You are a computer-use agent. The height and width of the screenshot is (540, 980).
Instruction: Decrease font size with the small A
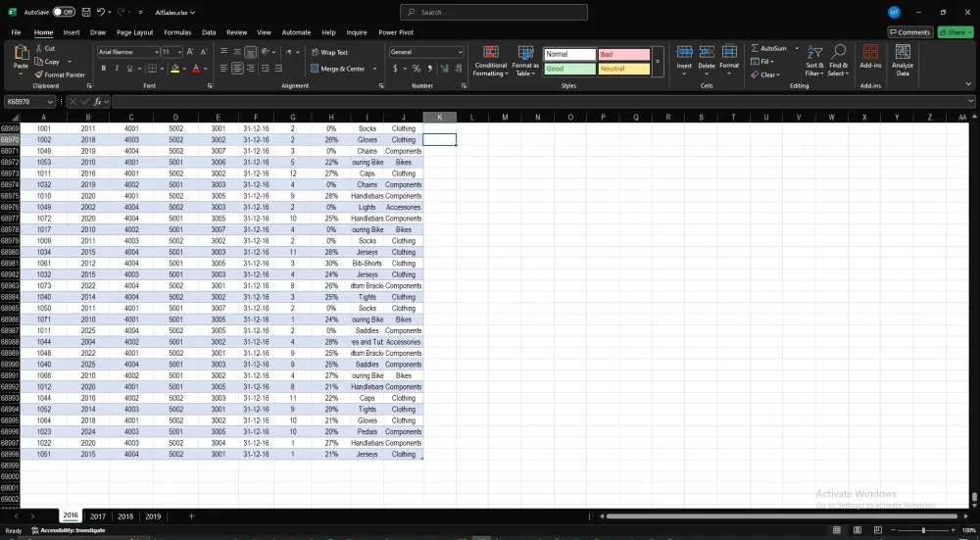tap(204, 52)
